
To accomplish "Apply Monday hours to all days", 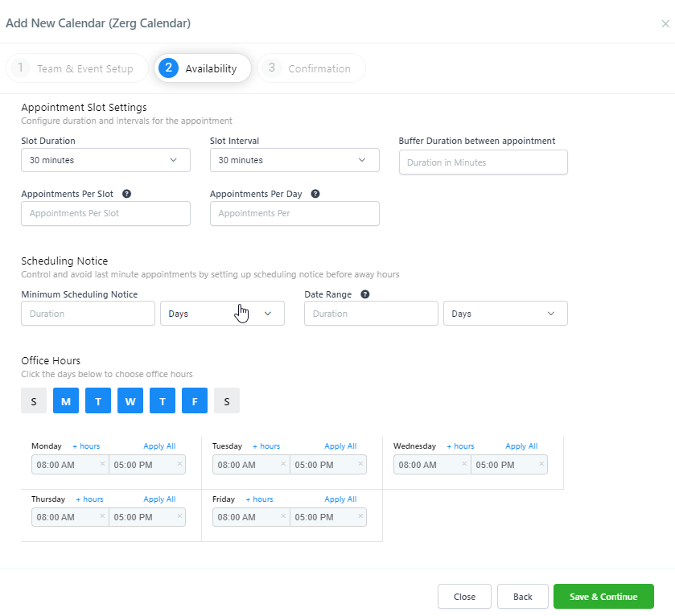I will (x=159, y=446).
